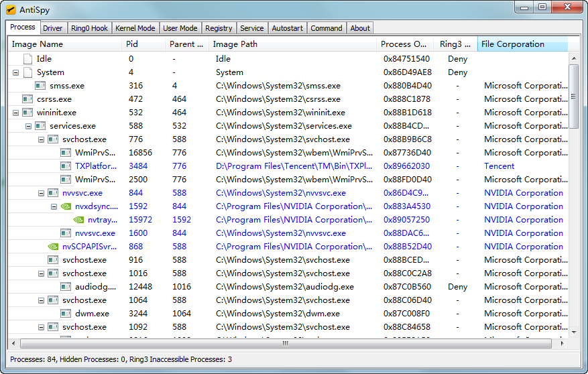This screenshot has height=374, width=588.
Task: Click the NVIDIA icon beside nvSCPAPISvr
Action: coord(53,247)
